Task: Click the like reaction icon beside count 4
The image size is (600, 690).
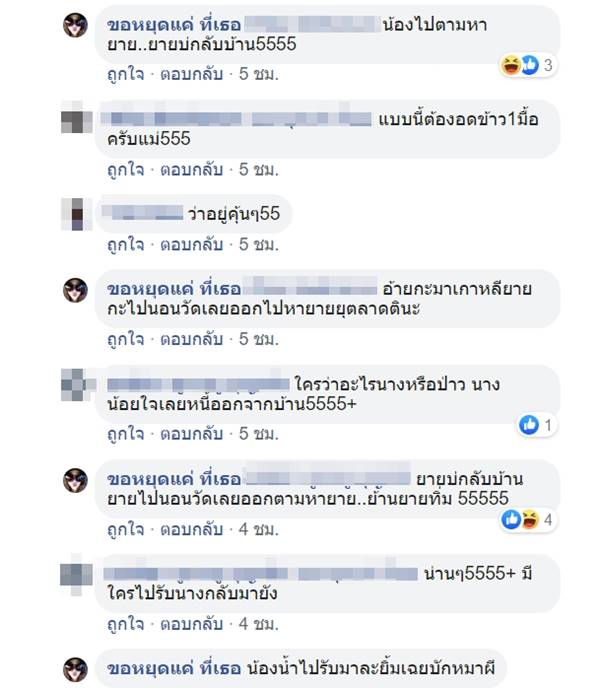Action: pyautogui.click(x=511, y=519)
